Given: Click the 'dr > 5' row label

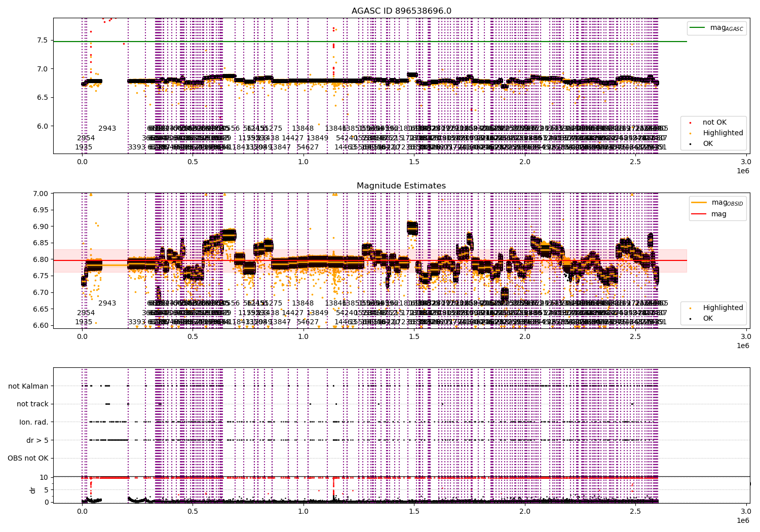Looking at the screenshot, I should pos(37,440).
